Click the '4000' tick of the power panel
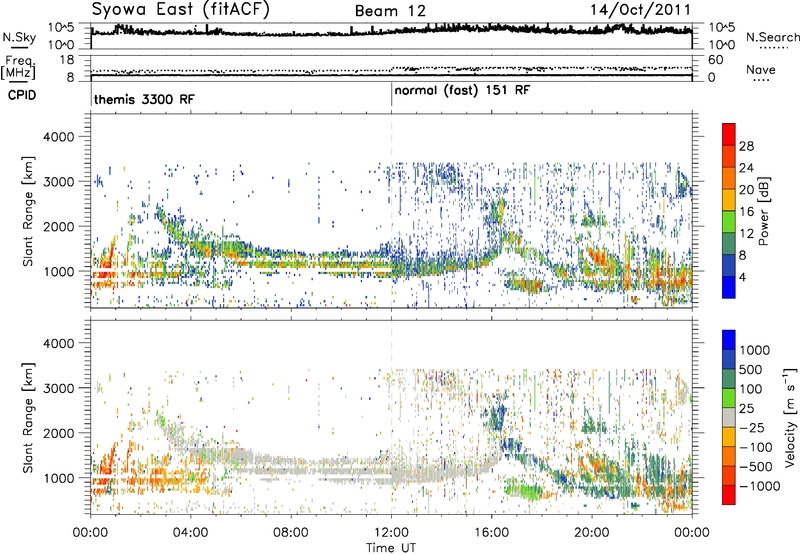The image size is (800, 554). point(59,137)
